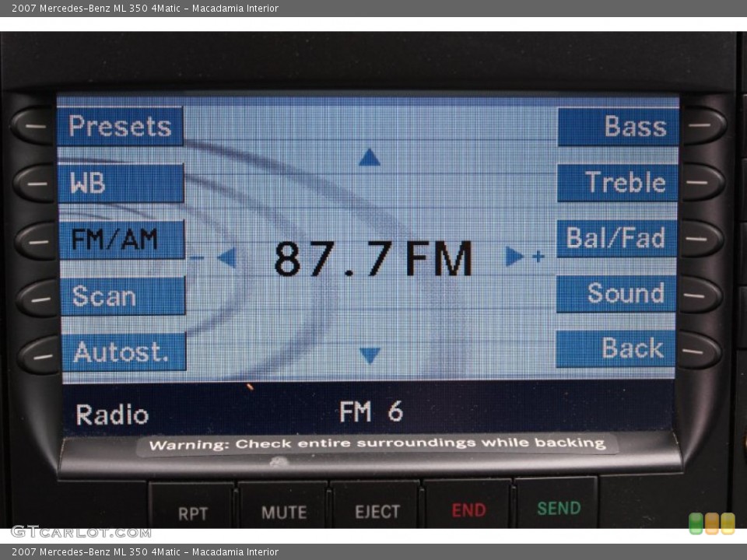Tap the up arrow above the frequency
Image resolution: width=747 pixels, height=560 pixels.
tap(369, 158)
